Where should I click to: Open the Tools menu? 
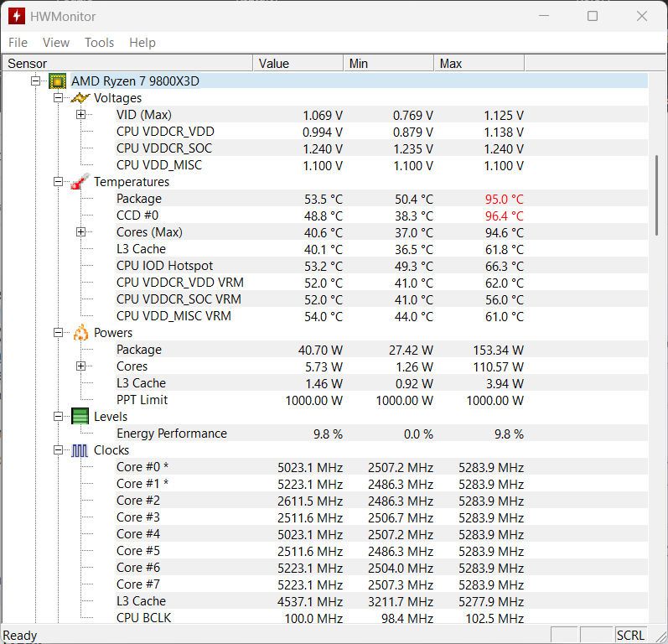pyautogui.click(x=99, y=43)
